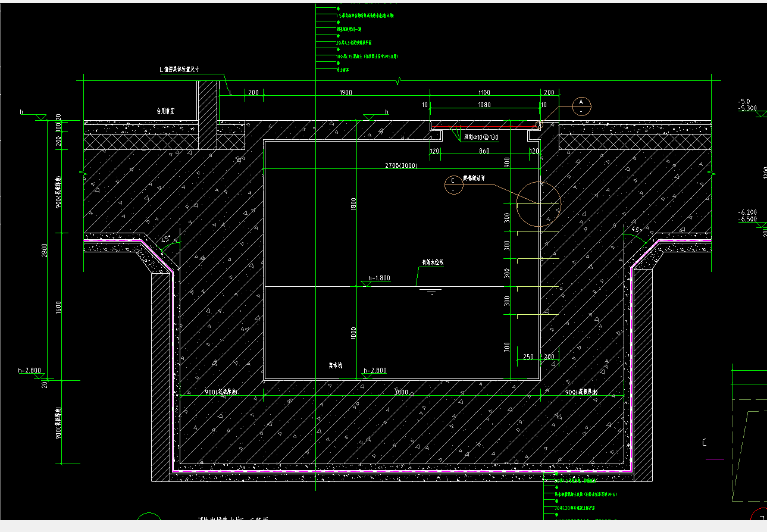767x532 pixels.
Task: Select the red cover plate rebar line
Action: click(x=484, y=127)
